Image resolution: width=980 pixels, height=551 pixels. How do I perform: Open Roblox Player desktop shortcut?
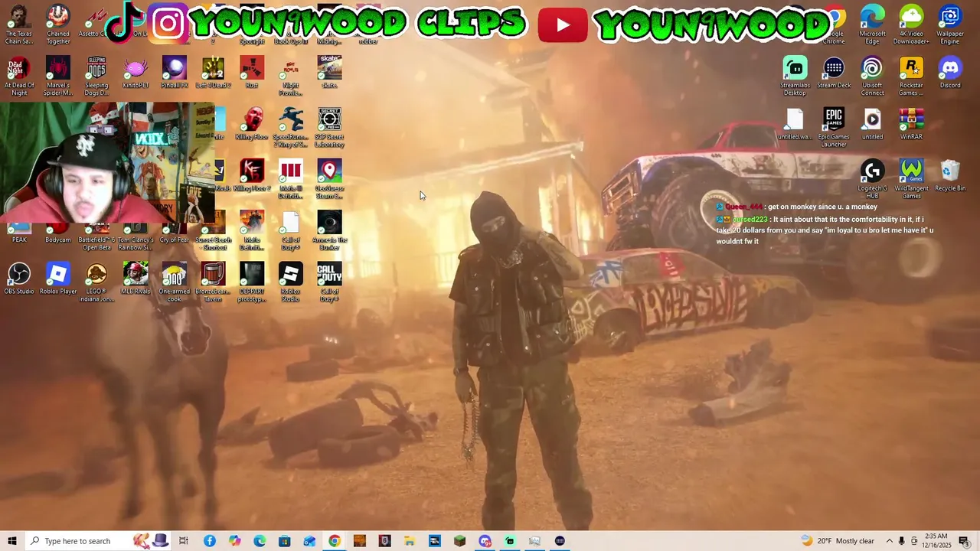57,279
